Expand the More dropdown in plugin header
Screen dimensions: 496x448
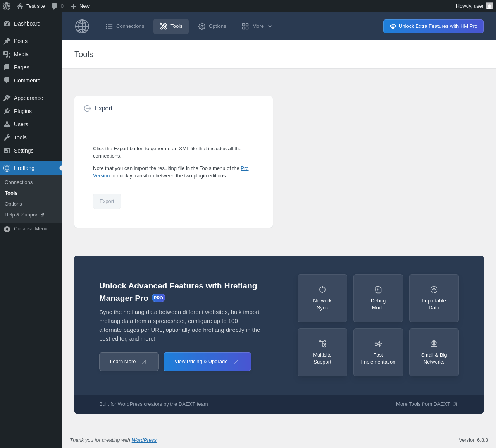pos(257,26)
